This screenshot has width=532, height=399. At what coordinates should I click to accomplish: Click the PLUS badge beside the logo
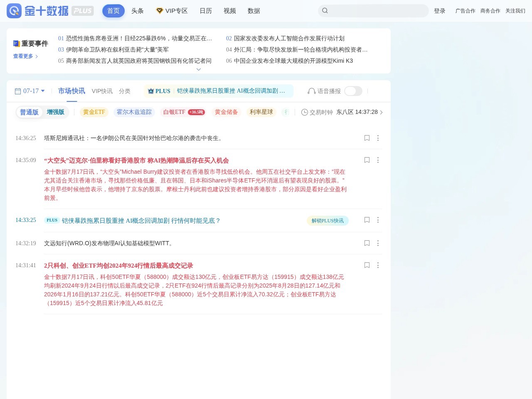[83, 11]
